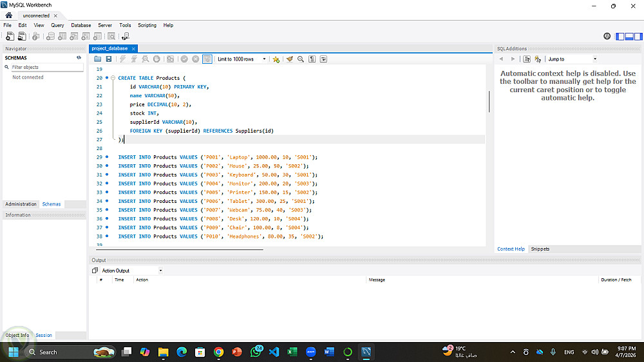Expand the Jump to dropdown
The image size is (644, 362).
(x=594, y=59)
